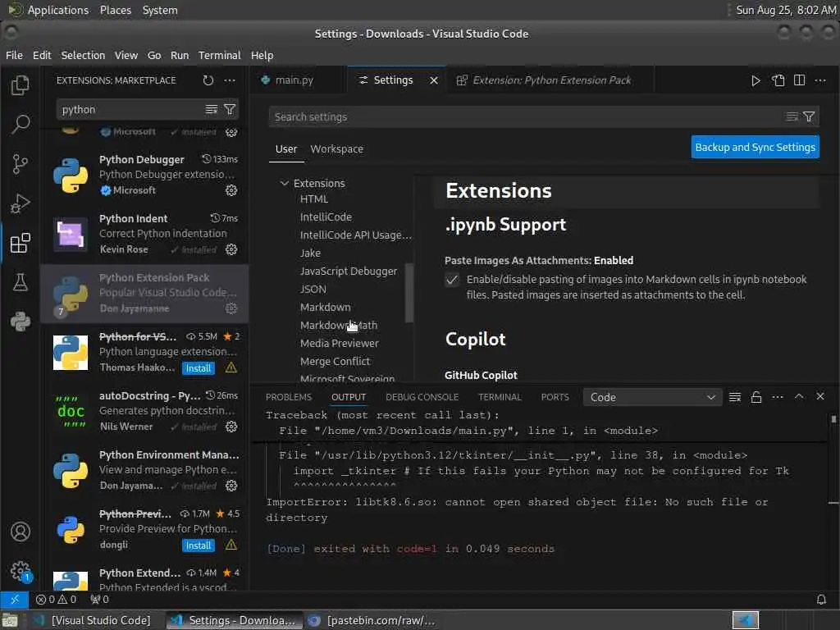Open the Explorer view in activity bar

21,85
